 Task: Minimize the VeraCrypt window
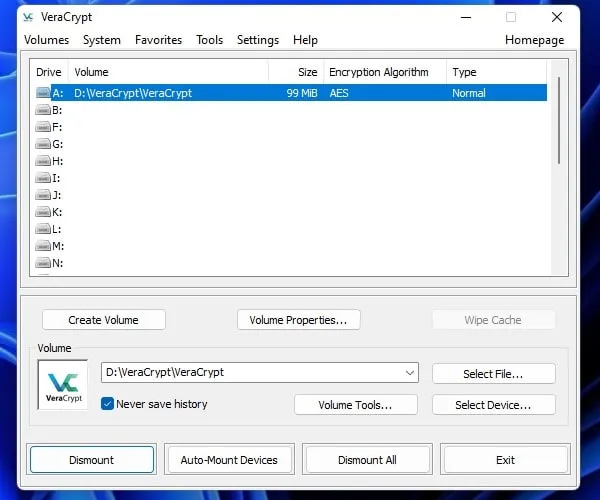point(466,17)
